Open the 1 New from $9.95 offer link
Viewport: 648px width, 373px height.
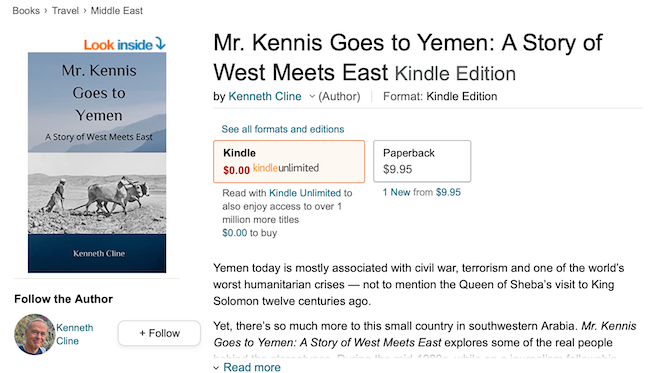(x=422, y=192)
